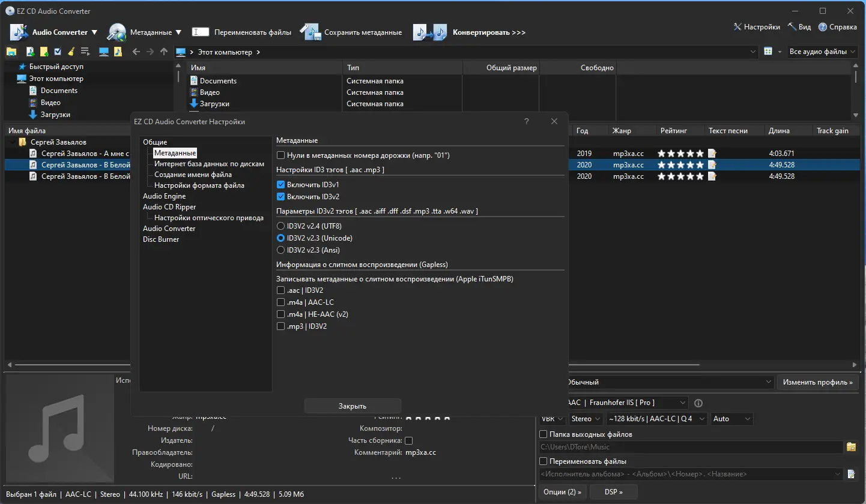Image resolution: width=866 pixels, height=504 pixels.
Task: Open the Все аудио файлы filter dropdown
Action: pos(823,52)
